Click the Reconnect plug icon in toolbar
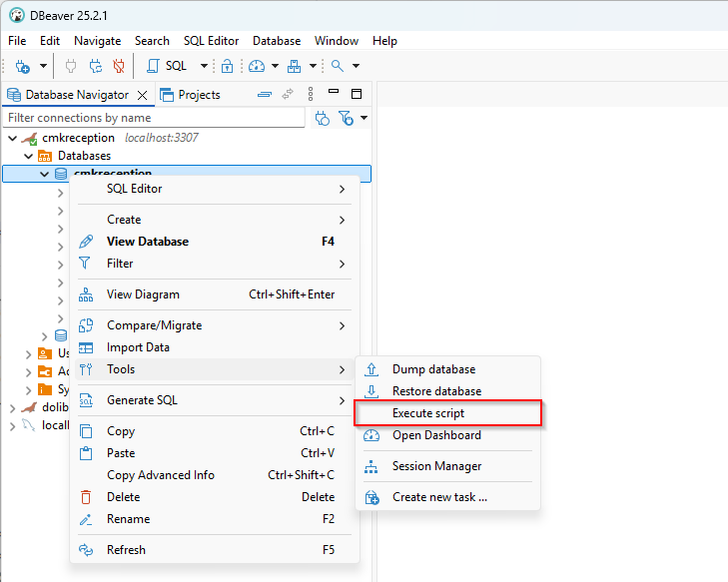Viewport: 728px width, 582px height. coord(96,66)
